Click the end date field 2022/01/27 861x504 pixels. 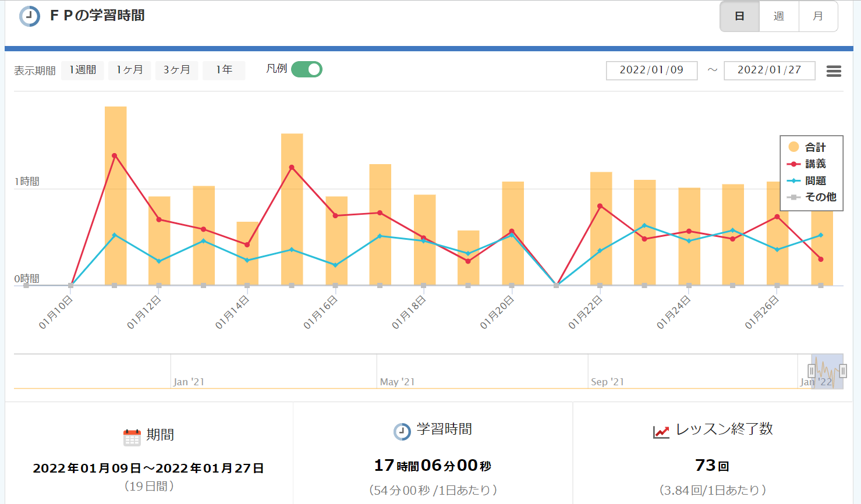coord(769,70)
